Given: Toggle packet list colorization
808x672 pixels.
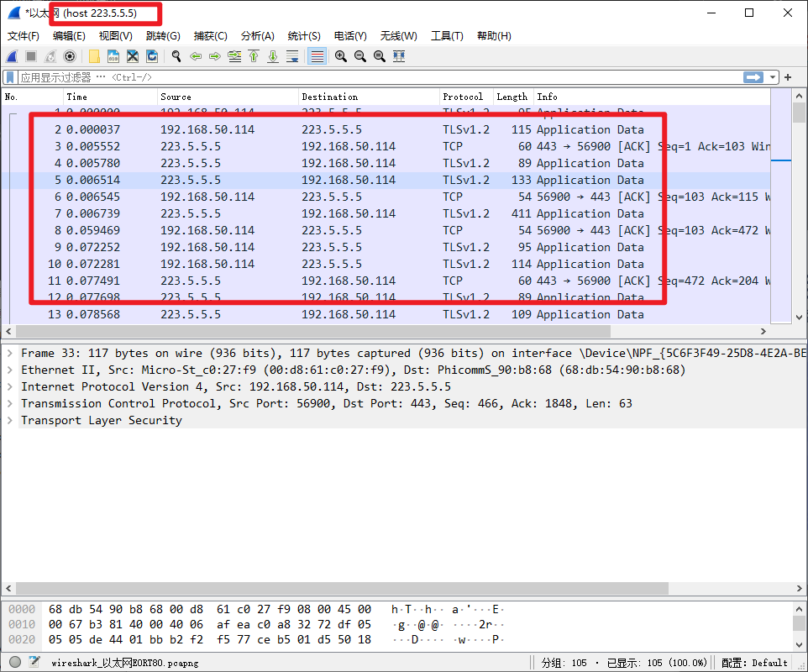Looking at the screenshot, I should 317,55.
